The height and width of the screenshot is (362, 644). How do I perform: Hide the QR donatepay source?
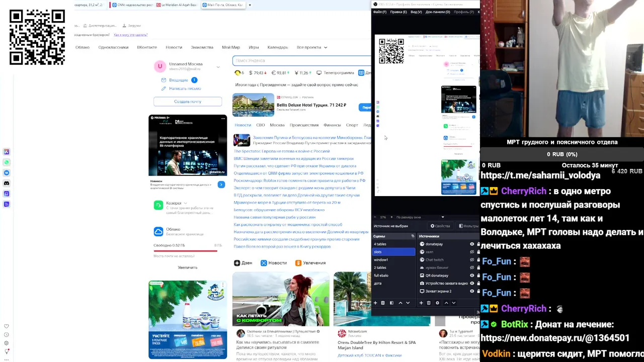(x=472, y=276)
